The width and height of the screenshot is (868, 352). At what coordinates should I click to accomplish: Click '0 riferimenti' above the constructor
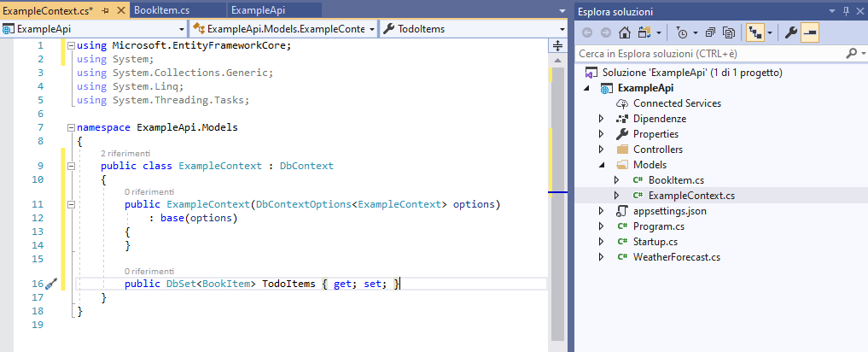[x=149, y=191]
